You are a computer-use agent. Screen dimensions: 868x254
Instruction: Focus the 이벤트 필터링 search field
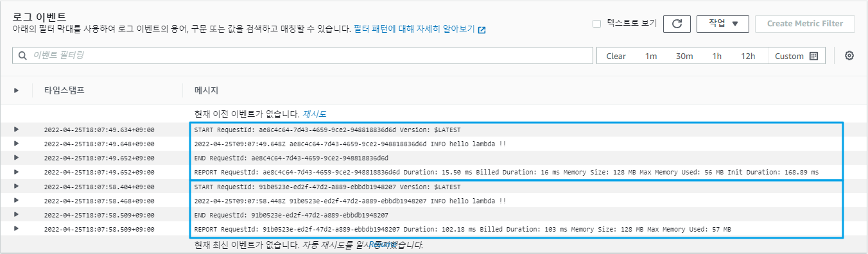point(302,56)
